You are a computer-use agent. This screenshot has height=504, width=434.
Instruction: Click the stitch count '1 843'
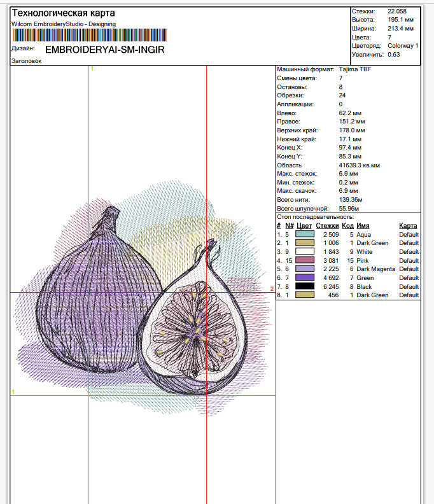(x=331, y=252)
